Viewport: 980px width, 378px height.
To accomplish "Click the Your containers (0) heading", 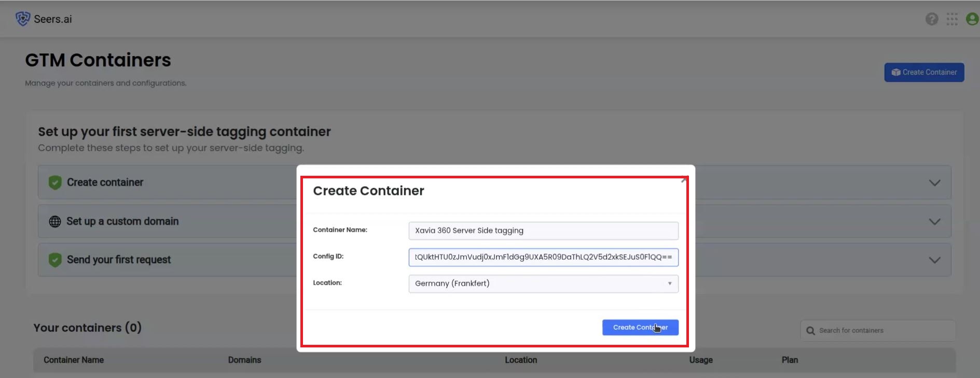I will pos(87,328).
